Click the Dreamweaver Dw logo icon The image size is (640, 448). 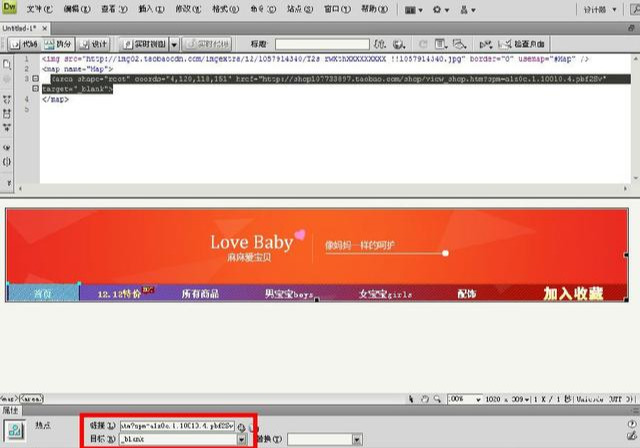point(9,8)
